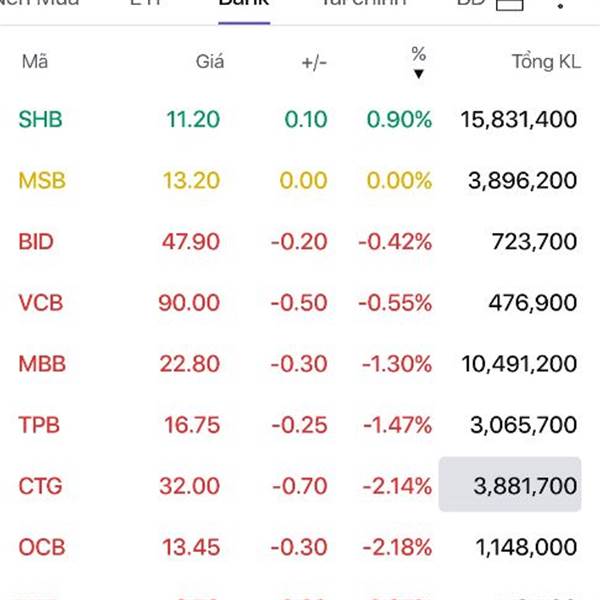This screenshot has width=600, height=600.
Task: Select the MSB stock symbol
Action: point(42,180)
